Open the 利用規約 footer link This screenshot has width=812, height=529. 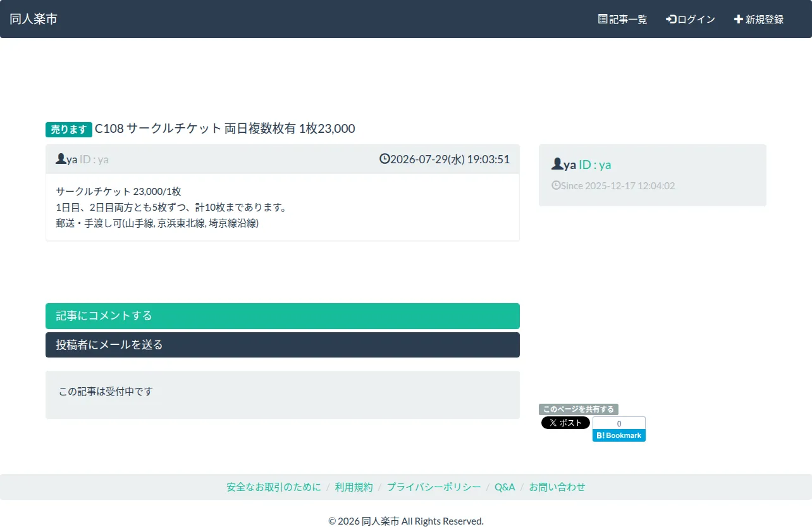[x=354, y=487]
